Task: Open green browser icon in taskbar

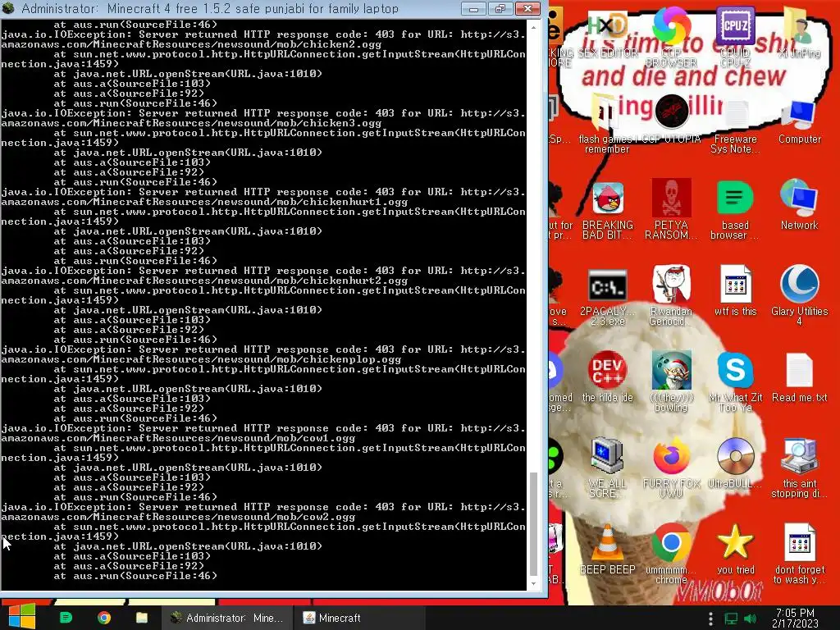Action: pyautogui.click(x=66, y=618)
